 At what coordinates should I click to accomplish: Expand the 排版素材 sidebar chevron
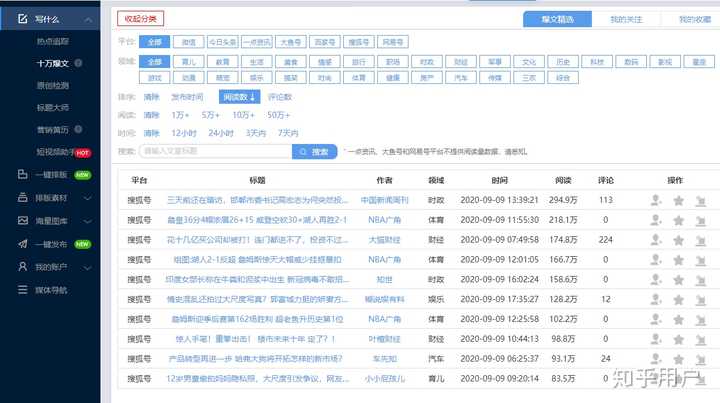point(88,198)
